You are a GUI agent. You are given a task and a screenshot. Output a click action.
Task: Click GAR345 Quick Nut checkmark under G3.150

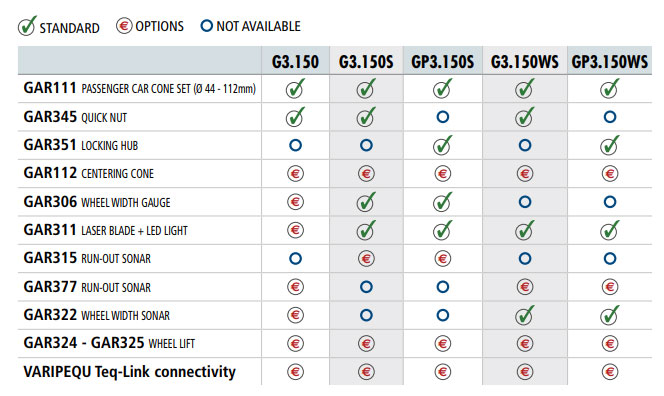295,116
